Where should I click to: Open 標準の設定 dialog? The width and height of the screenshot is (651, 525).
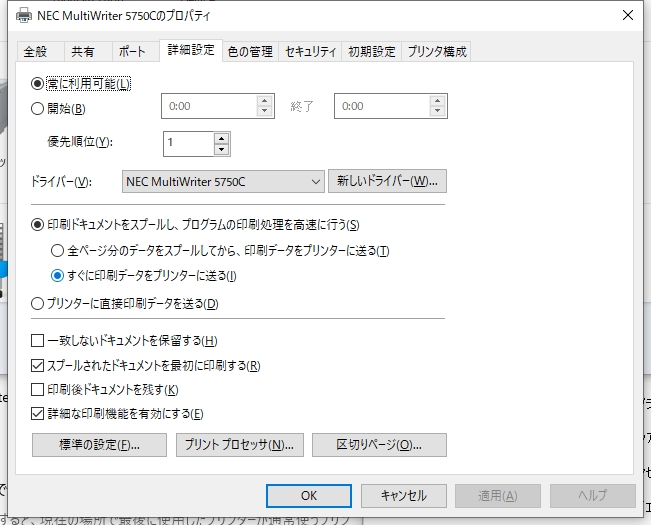pyautogui.click(x=99, y=445)
